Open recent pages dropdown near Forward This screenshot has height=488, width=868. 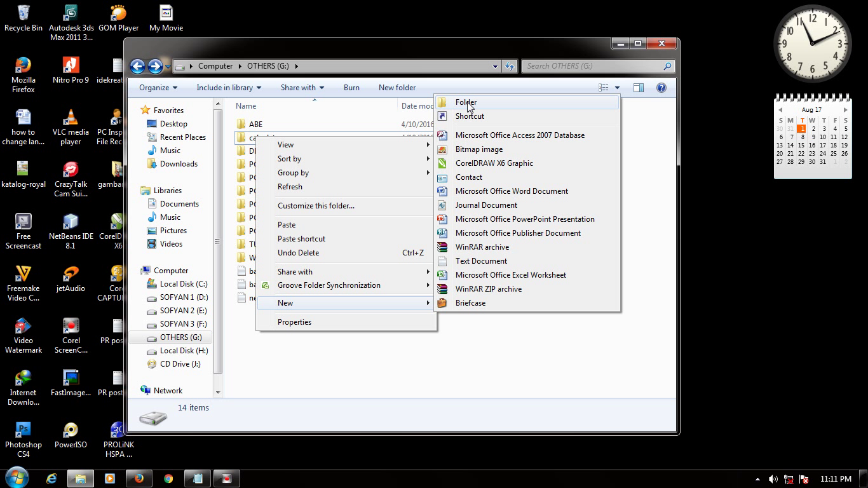pos(168,66)
